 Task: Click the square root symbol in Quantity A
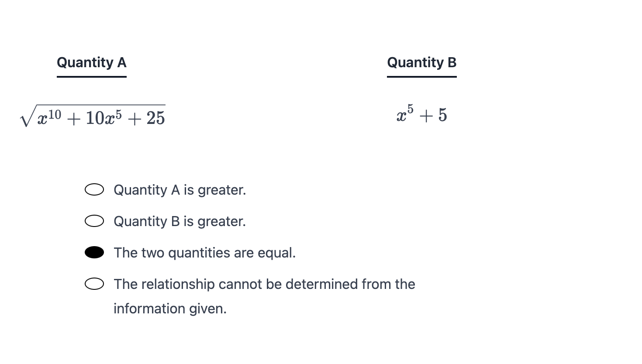tap(27, 117)
